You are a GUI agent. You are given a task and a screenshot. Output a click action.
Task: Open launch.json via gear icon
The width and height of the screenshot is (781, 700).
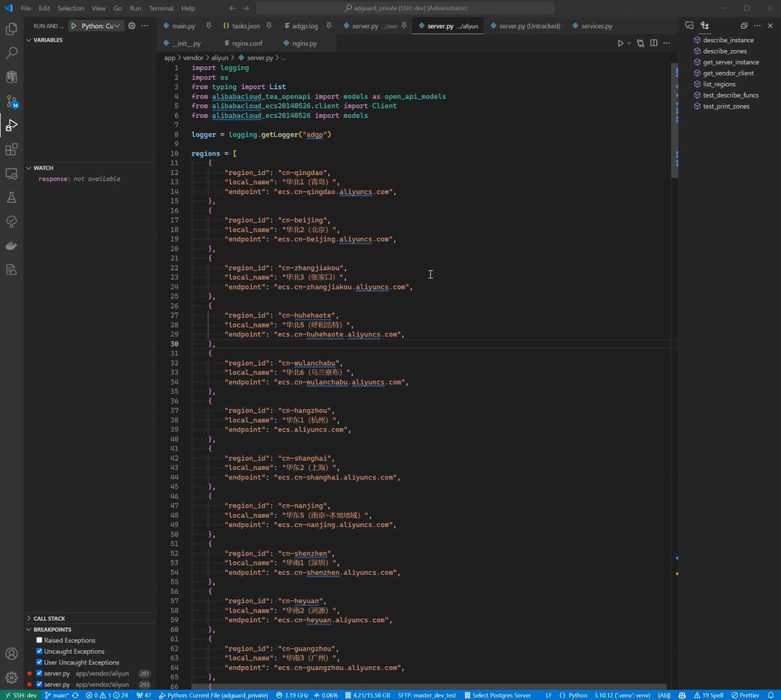(x=132, y=26)
